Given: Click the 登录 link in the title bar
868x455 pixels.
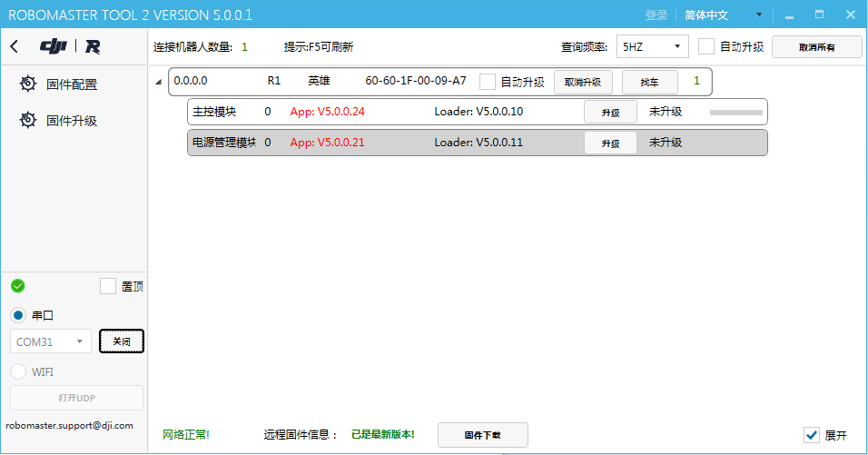Looking at the screenshot, I should tap(656, 15).
